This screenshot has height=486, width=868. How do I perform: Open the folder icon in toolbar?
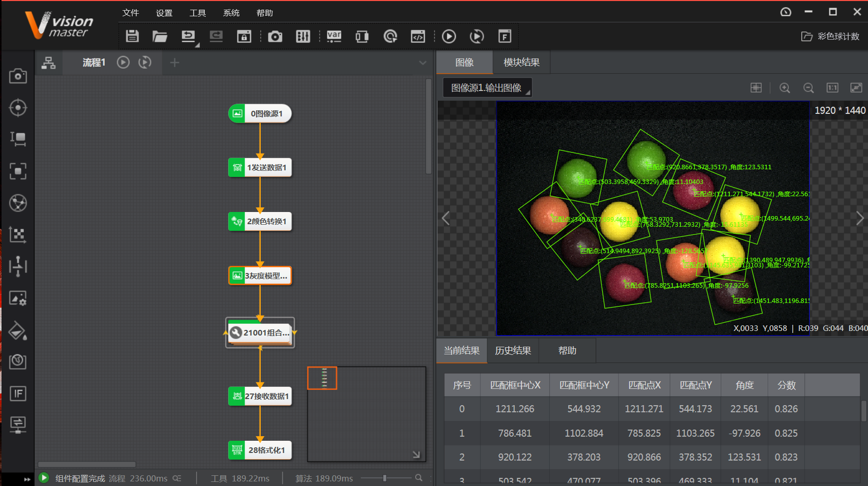[x=160, y=36]
